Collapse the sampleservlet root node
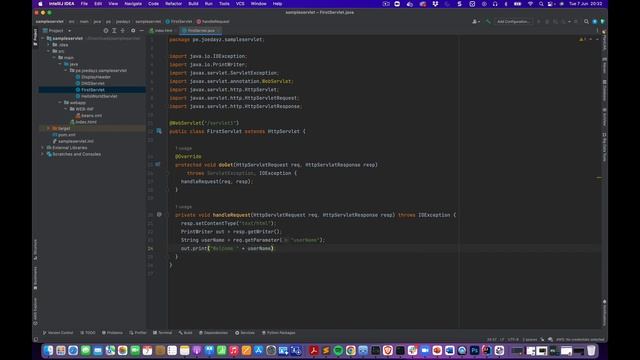The width and height of the screenshot is (640, 360). [x=43, y=38]
